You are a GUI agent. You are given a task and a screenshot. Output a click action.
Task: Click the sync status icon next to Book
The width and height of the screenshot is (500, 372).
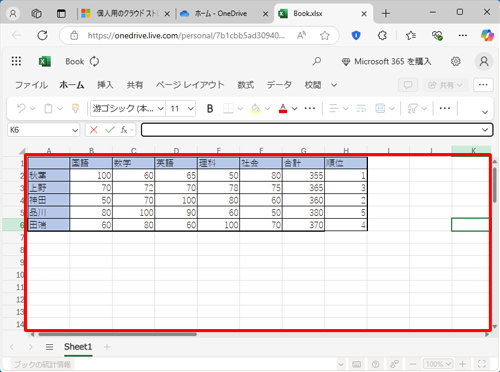(94, 61)
